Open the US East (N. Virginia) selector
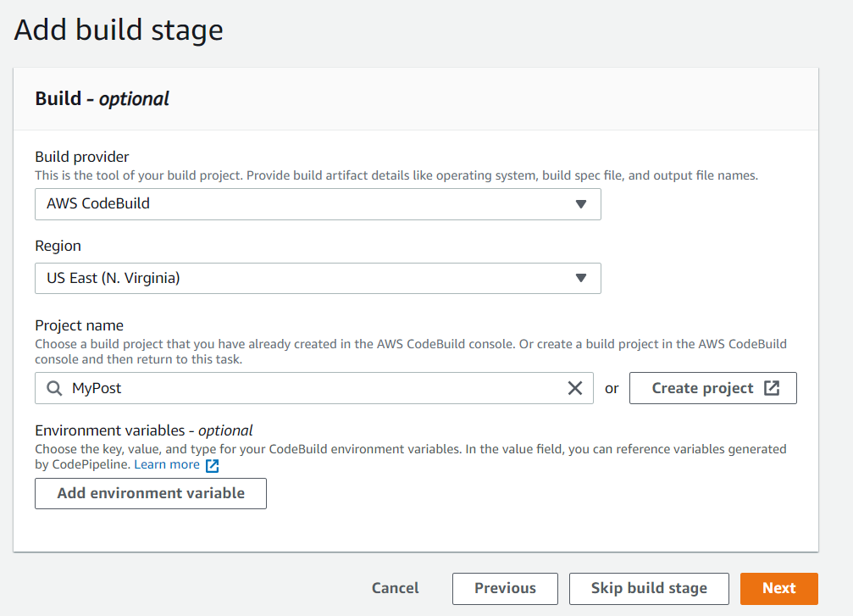853x616 pixels. [318, 278]
